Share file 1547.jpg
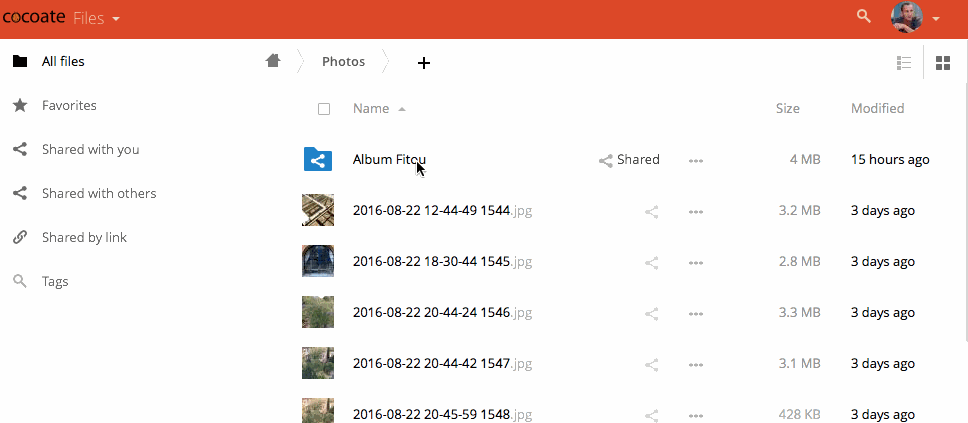The width and height of the screenshot is (968, 423). (x=651, y=365)
